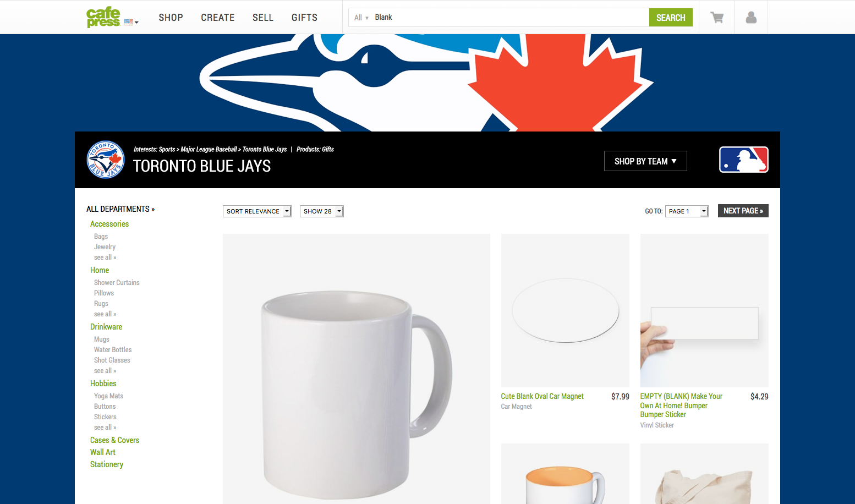This screenshot has width=855, height=504.
Task: Click the MLB logo
Action: 743,160
